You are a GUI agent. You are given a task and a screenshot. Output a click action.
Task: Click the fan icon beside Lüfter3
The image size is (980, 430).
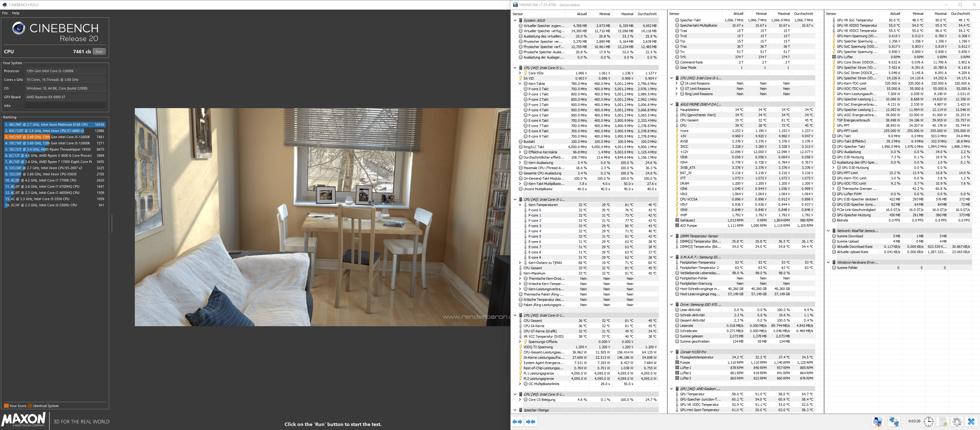point(677,378)
